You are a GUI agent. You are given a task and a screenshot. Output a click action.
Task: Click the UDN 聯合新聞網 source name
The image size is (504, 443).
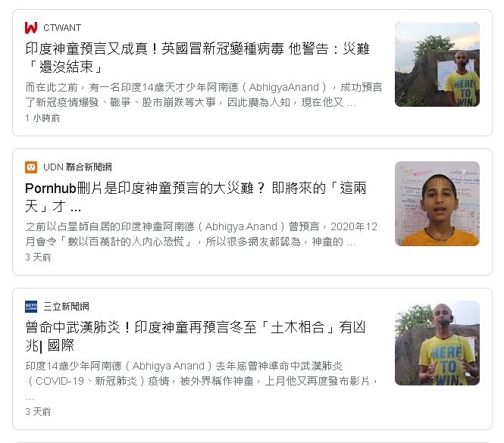(x=77, y=167)
